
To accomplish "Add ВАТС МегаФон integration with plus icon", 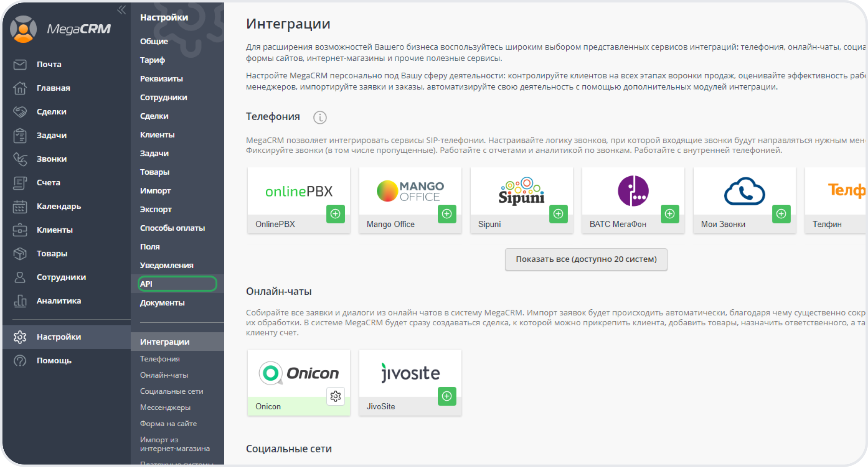I will click(670, 214).
